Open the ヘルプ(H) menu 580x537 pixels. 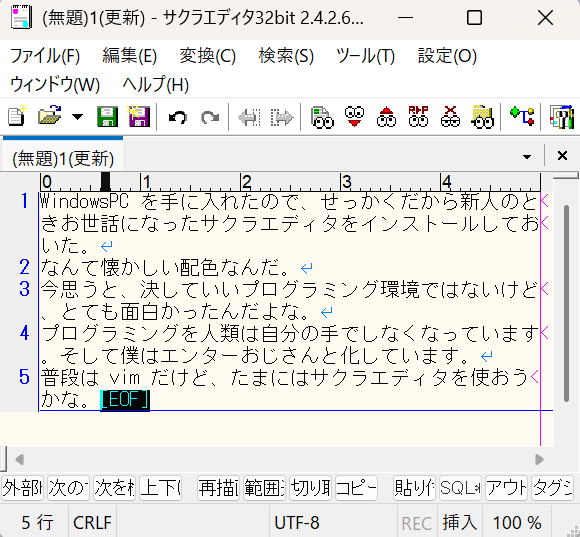pyautogui.click(x=156, y=84)
